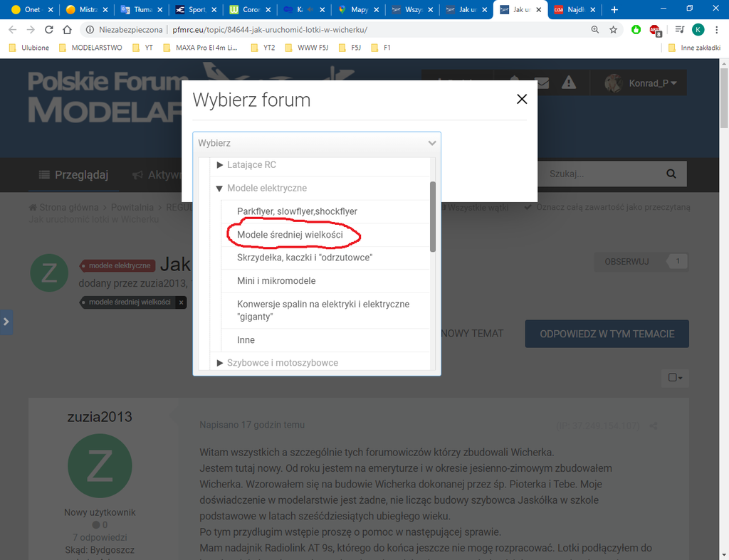The width and height of the screenshot is (729, 560).
Task: Click the bookmark star in the address bar
Action: point(613,30)
